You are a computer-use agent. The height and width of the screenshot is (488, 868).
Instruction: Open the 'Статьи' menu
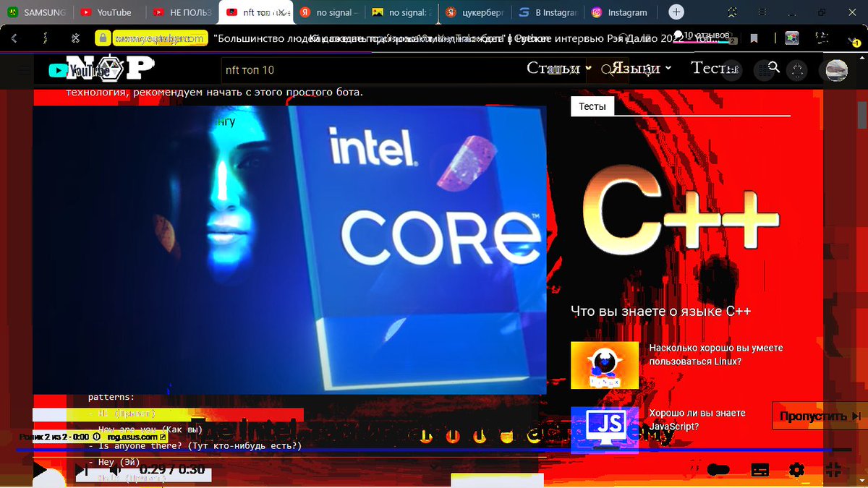(559, 68)
